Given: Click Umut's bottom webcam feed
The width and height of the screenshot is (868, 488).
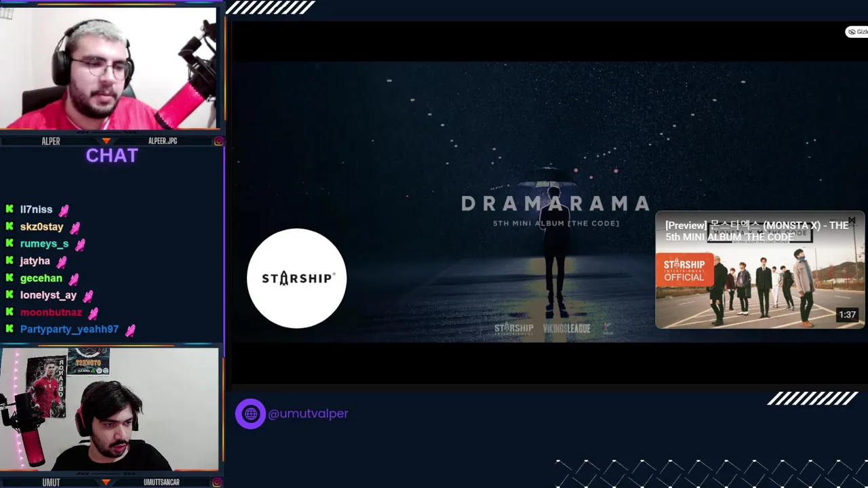Looking at the screenshot, I should 108,409.
